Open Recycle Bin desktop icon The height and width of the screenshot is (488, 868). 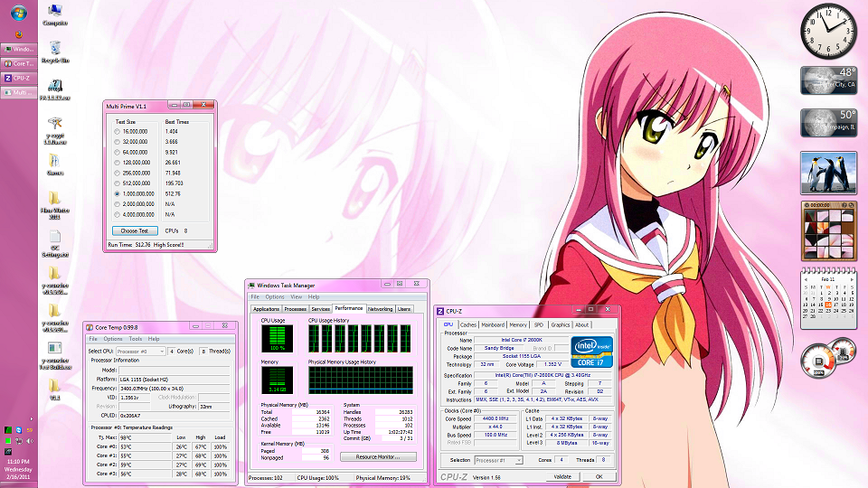55,48
